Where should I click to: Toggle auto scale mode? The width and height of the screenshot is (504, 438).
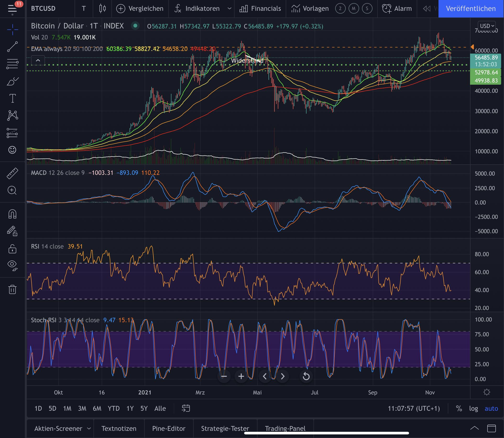pos(491,408)
